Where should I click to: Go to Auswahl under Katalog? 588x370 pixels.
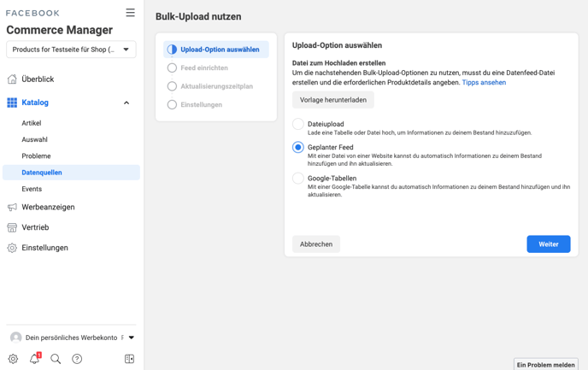pyautogui.click(x=34, y=139)
